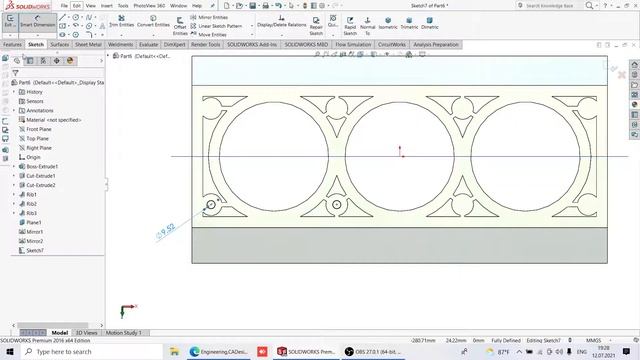Open the View menu
This screenshot has width=640, height=360.
pos(91,6)
